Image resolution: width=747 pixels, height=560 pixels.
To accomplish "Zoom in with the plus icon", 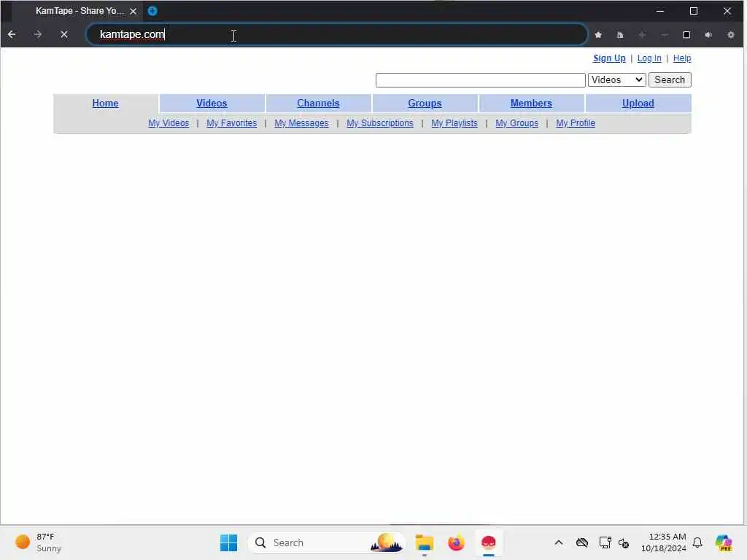I will [x=642, y=35].
